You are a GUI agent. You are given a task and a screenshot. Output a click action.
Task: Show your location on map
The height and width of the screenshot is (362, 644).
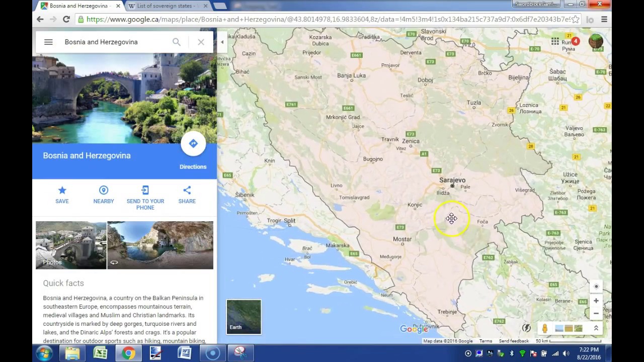tap(596, 287)
